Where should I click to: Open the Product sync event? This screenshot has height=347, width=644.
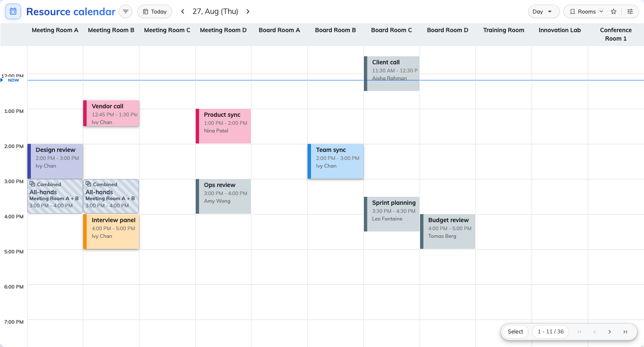point(223,126)
